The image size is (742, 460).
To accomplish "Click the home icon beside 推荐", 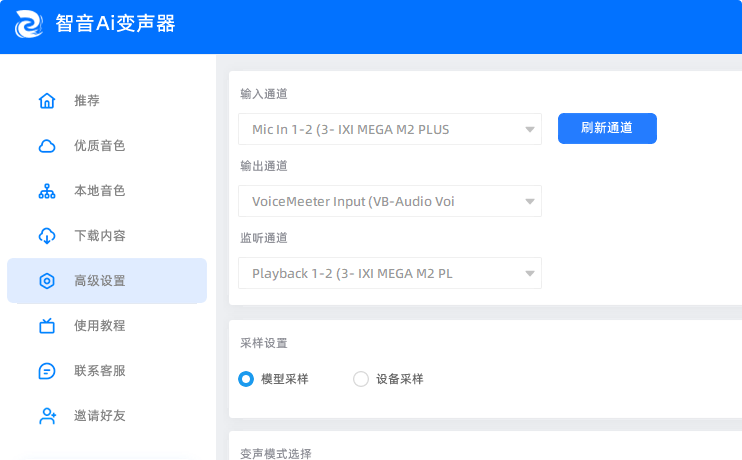I will [x=47, y=100].
